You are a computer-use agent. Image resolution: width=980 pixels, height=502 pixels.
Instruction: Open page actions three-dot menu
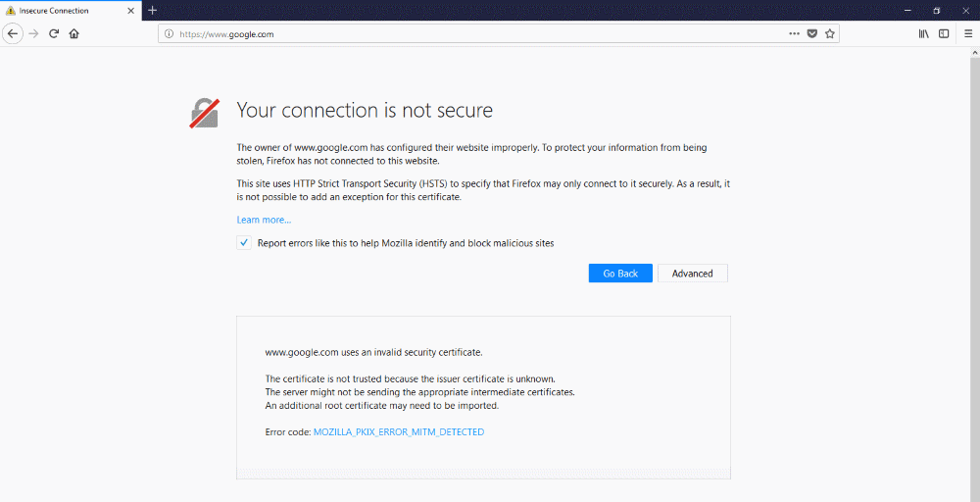(794, 33)
